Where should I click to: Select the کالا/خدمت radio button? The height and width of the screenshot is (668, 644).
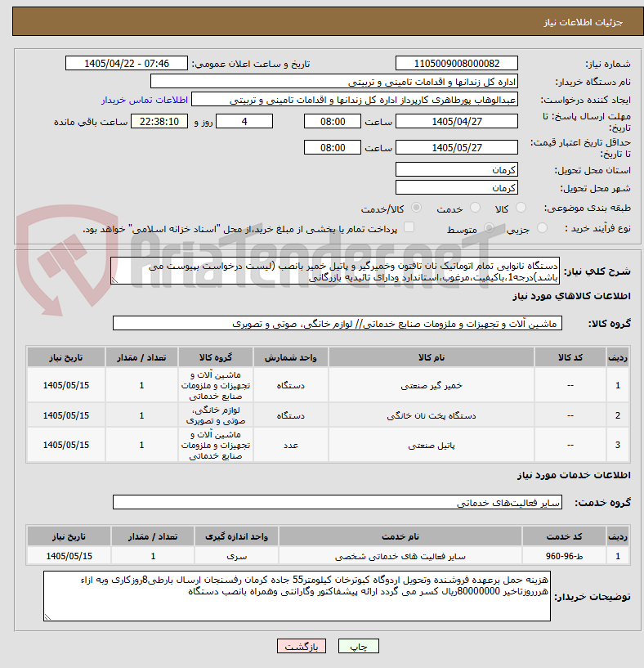point(416,208)
